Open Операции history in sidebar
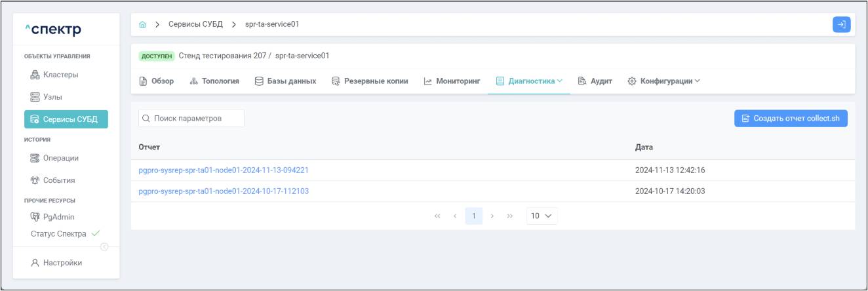This screenshot has height=291, width=868. (55, 158)
